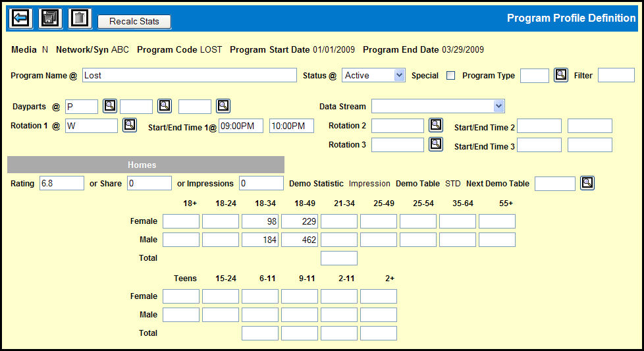This screenshot has width=644, height=351.
Task: Click the Program End Date 03/29/2009 text
Action: click(x=423, y=49)
